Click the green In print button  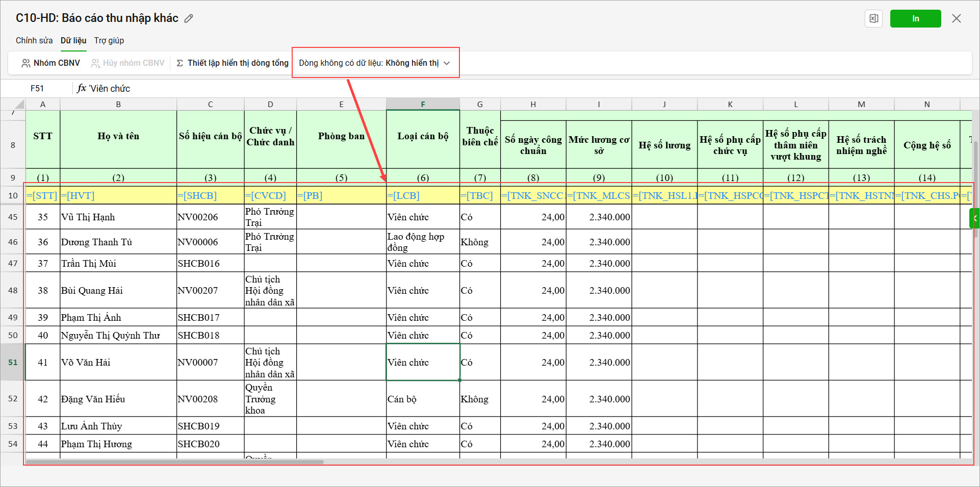tap(915, 19)
